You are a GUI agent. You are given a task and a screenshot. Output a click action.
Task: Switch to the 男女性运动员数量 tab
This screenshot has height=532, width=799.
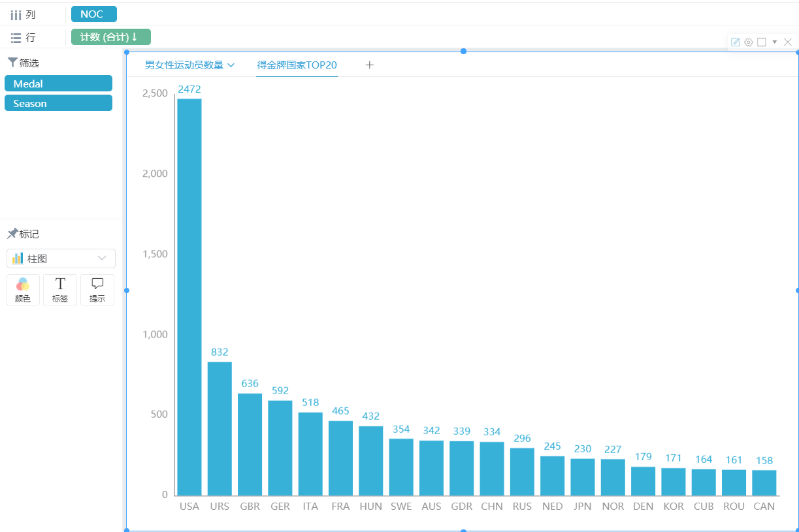point(184,65)
